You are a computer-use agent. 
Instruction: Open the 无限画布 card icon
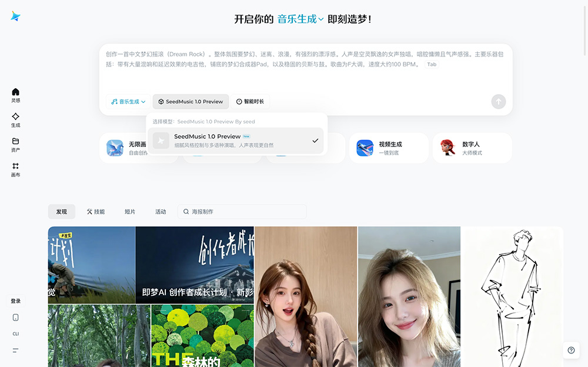pos(115,148)
